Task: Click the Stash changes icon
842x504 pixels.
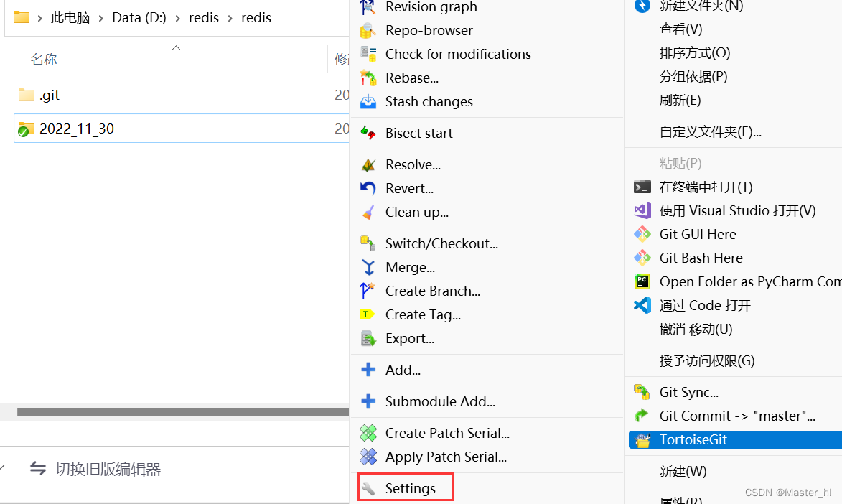Action: coord(368,101)
